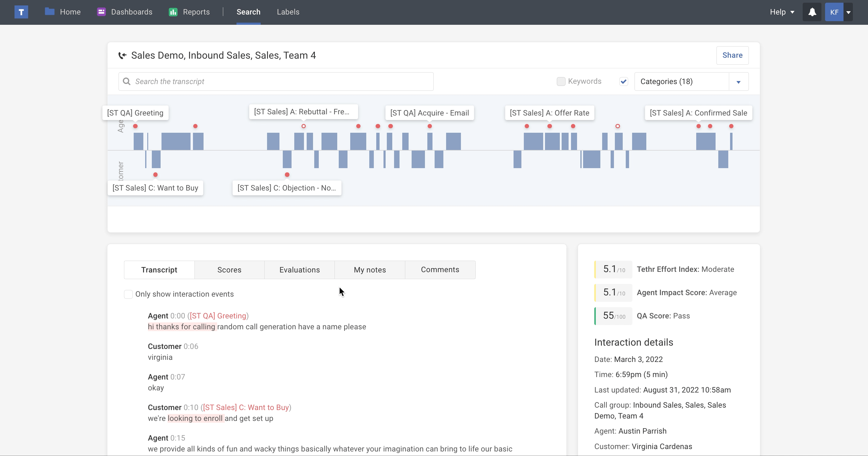Click the inbound call phone icon
Viewport: 868px width, 456px height.
point(122,56)
